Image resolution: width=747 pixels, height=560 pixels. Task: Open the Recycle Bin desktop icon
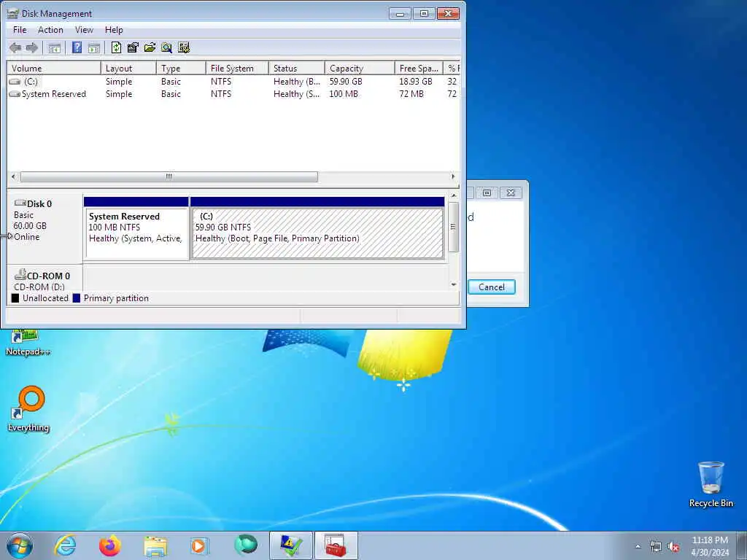(x=711, y=485)
